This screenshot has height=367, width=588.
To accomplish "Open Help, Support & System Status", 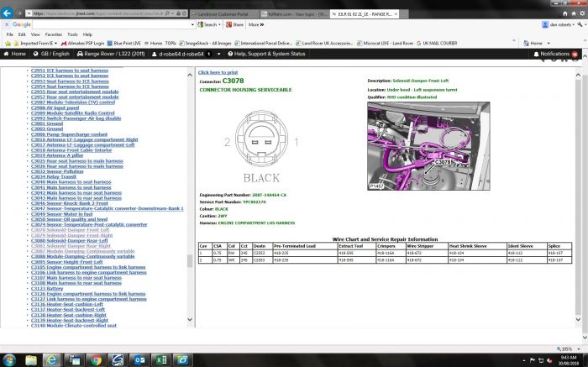I will (266, 54).
